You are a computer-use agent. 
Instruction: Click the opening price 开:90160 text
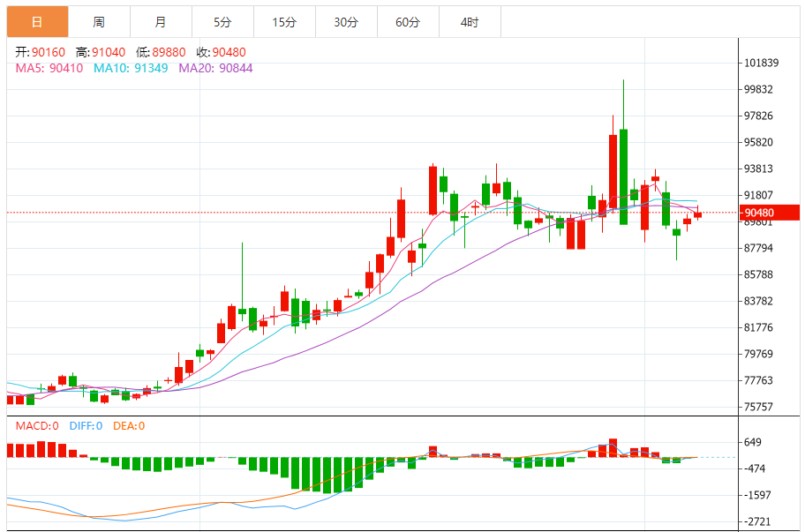click(x=41, y=52)
